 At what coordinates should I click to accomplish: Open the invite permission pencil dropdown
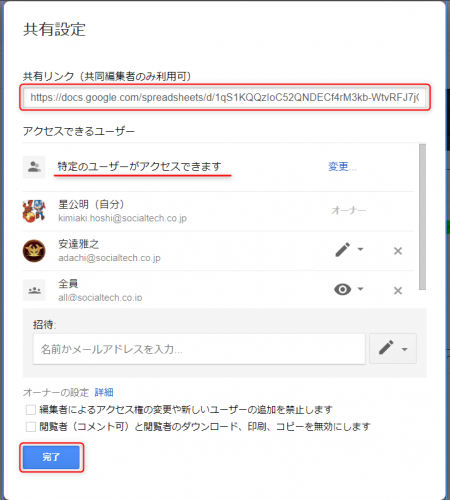coord(393,348)
